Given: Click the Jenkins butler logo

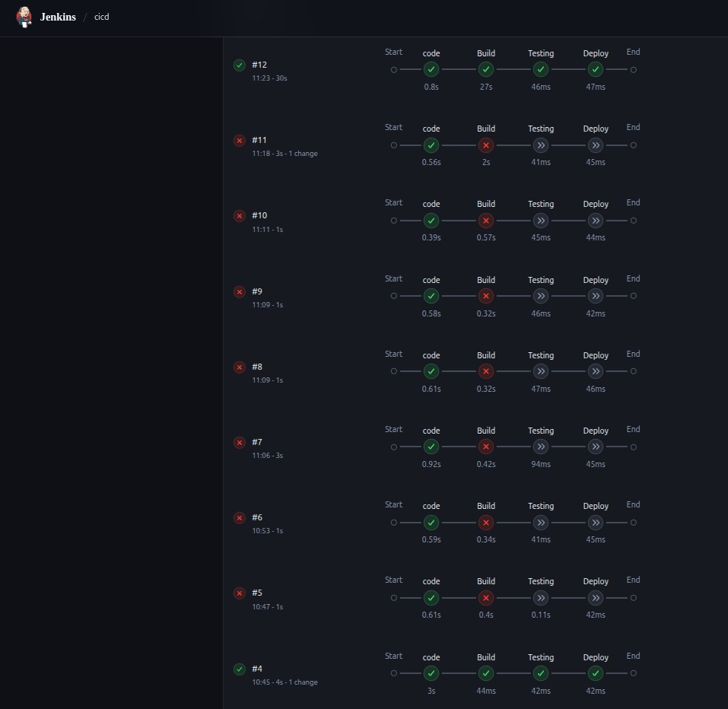Looking at the screenshot, I should point(24,17).
